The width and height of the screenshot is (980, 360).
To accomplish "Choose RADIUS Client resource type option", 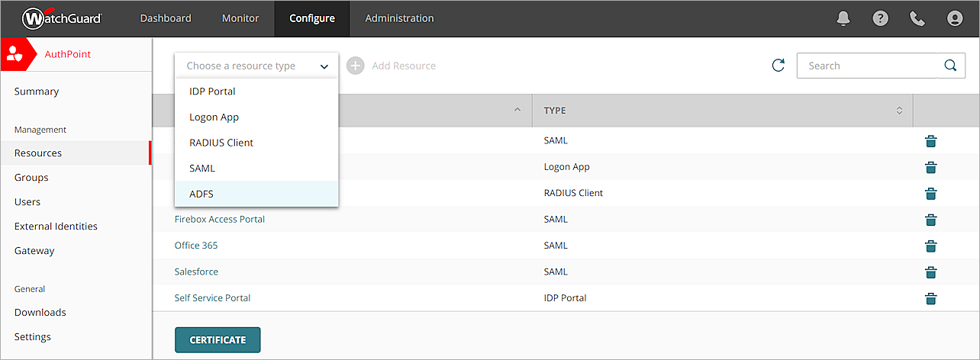I will point(221,143).
